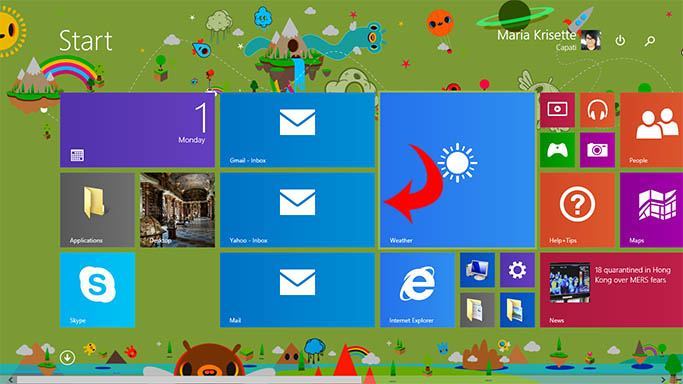Image resolution: width=683 pixels, height=384 pixels.
Task: Launch Internet Explorer tile
Action: tap(417, 290)
